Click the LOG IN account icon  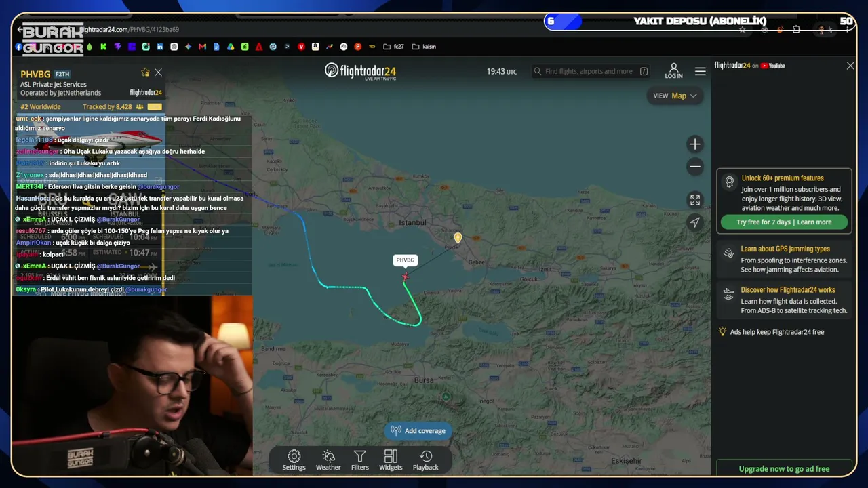(x=674, y=71)
